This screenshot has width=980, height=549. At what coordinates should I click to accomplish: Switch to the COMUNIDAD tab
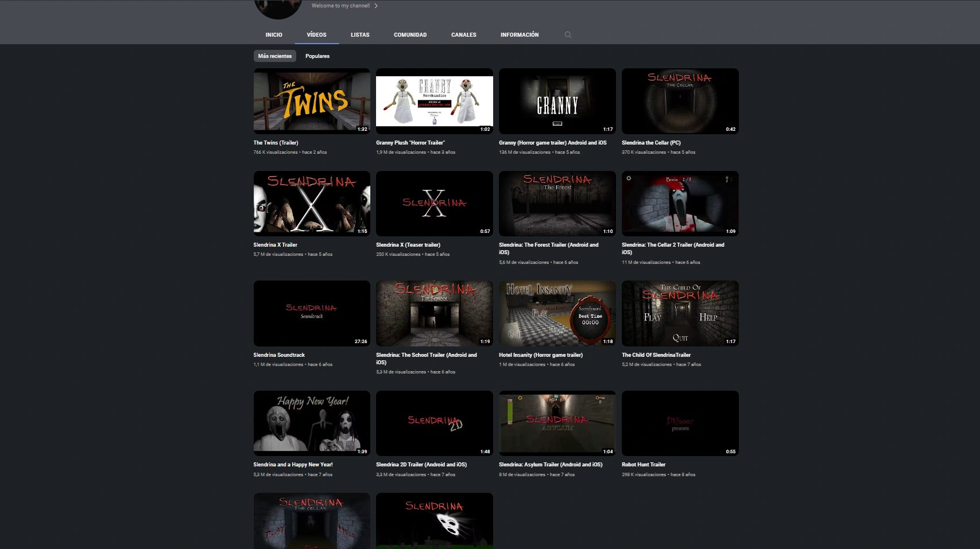409,34
